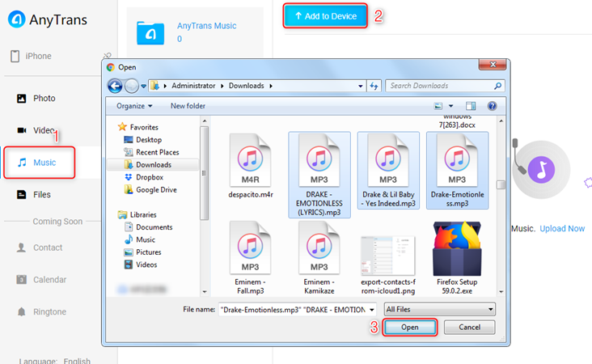Click the Back arrow in Open dialog
592x364 pixels.
pos(115,86)
